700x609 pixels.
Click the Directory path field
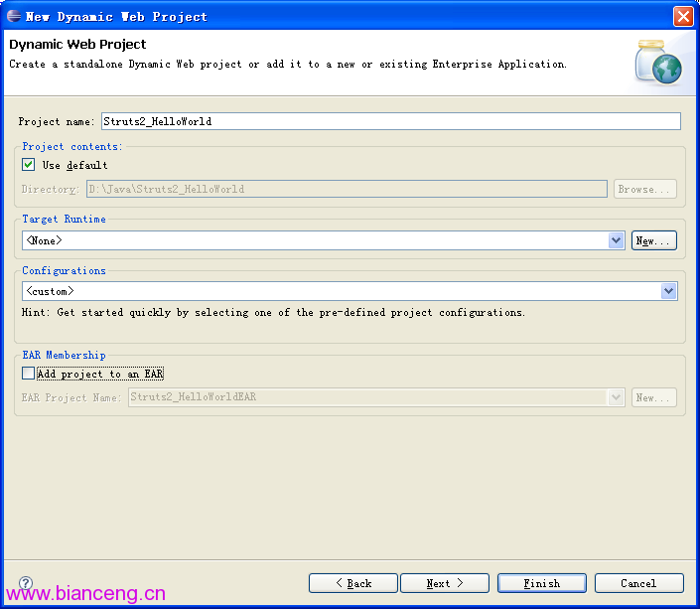pyautogui.click(x=347, y=189)
